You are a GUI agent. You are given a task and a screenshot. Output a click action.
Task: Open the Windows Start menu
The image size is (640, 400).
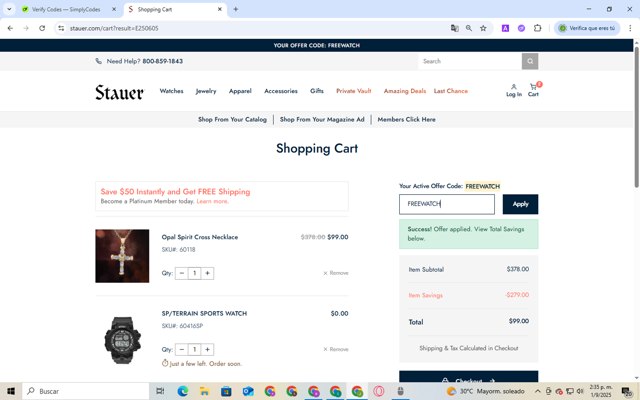[11, 391]
